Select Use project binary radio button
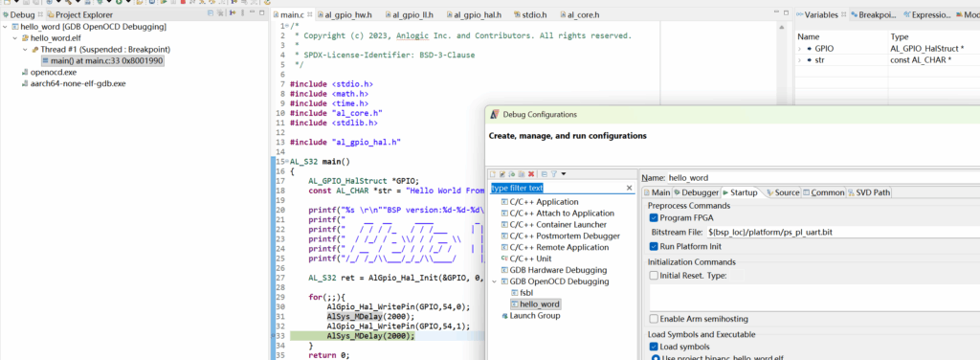Image resolution: width=980 pixels, height=360 pixels. [656, 358]
